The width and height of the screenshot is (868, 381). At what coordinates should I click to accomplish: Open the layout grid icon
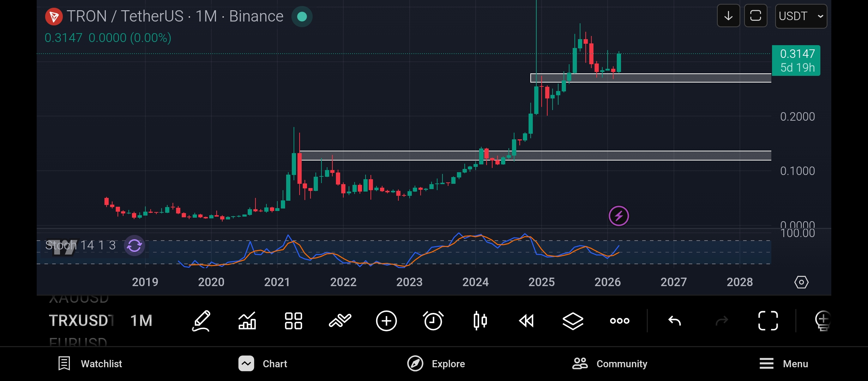293,321
